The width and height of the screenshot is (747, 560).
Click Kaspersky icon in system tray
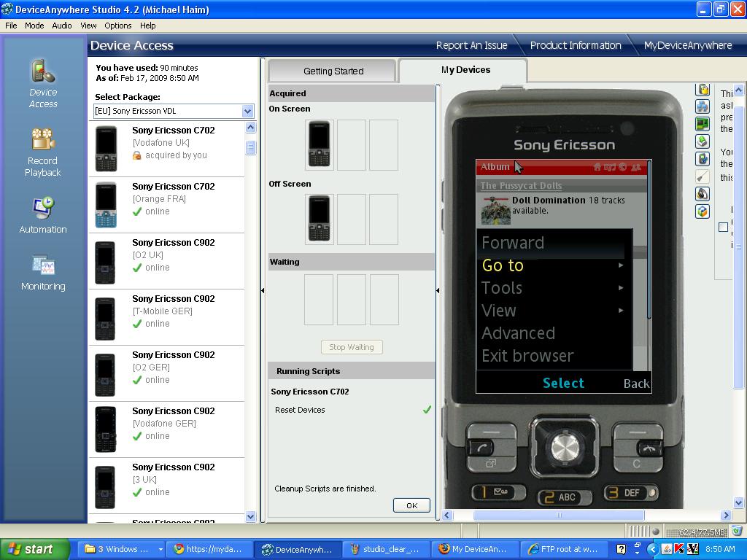679,549
